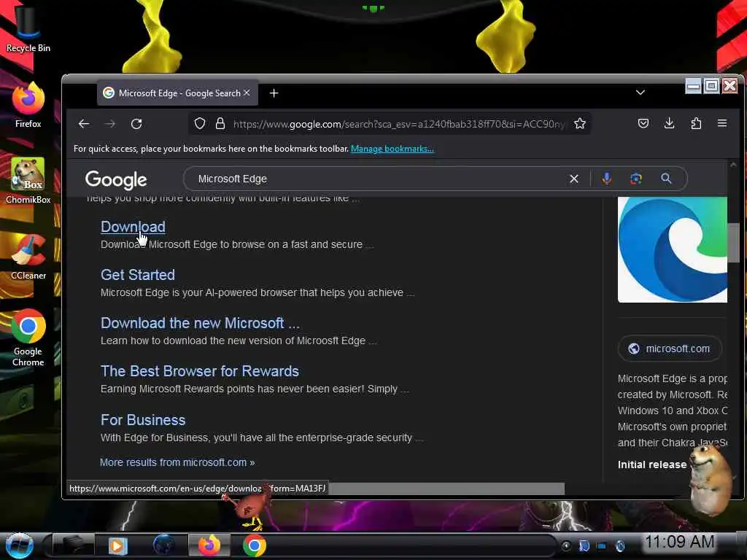
Task: Launch Google Chrome from the desktop shortcut
Action: pos(28,338)
